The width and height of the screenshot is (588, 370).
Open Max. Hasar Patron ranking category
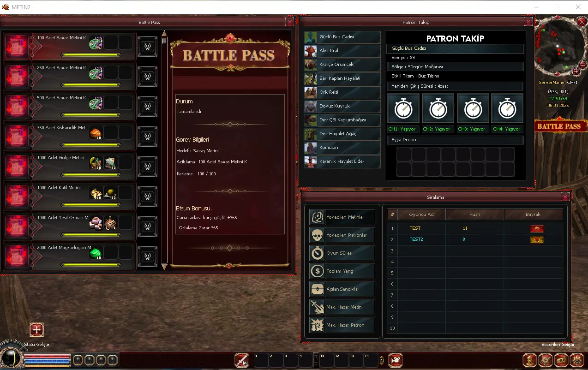342,325
